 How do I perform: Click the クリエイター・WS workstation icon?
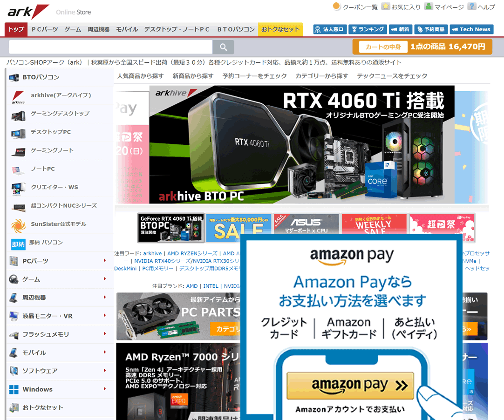pos(18,189)
